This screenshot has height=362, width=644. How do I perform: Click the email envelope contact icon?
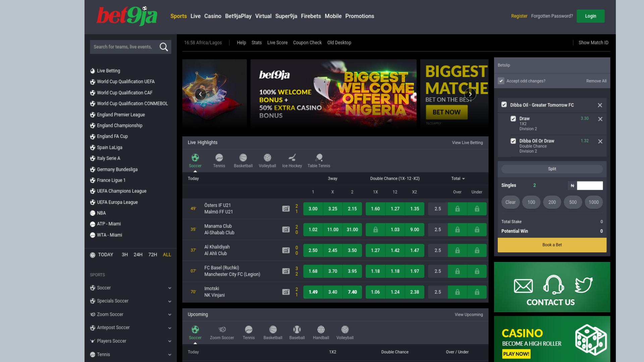[x=523, y=286]
